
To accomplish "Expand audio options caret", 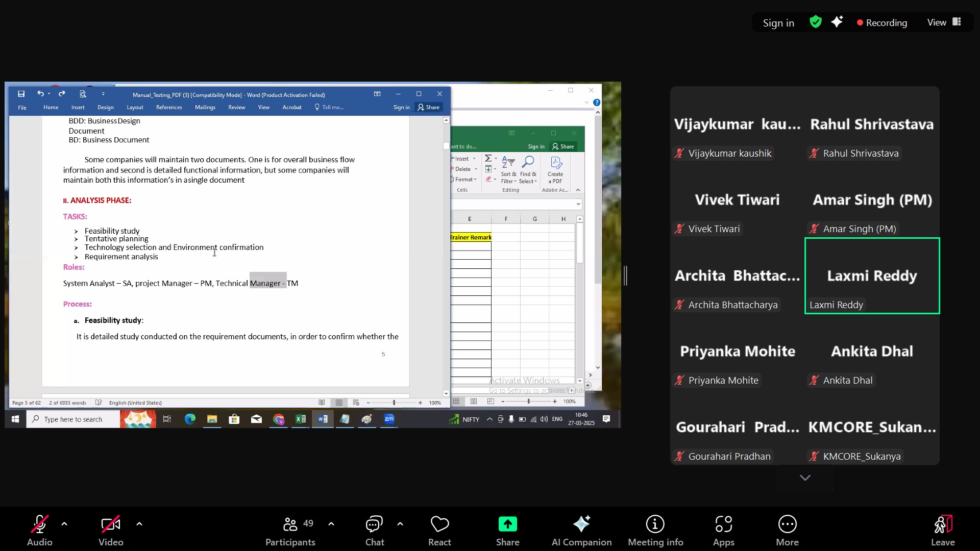I will [x=64, y=524].
